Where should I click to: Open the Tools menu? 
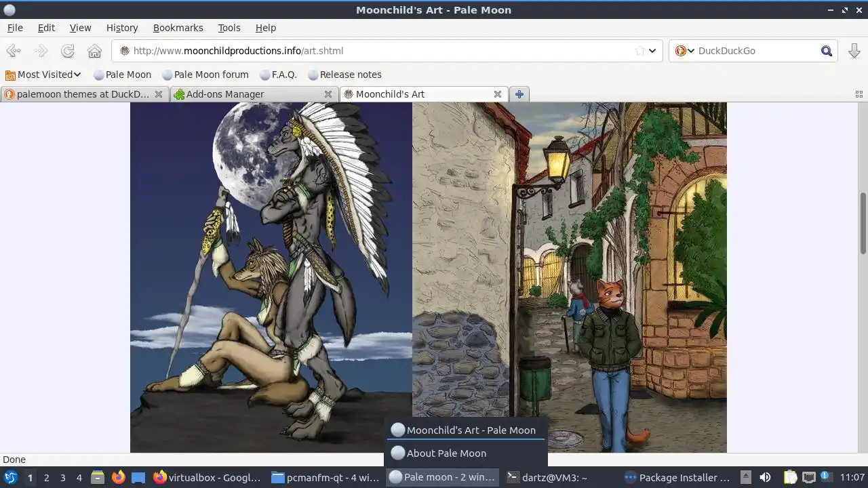pos(229,28)
